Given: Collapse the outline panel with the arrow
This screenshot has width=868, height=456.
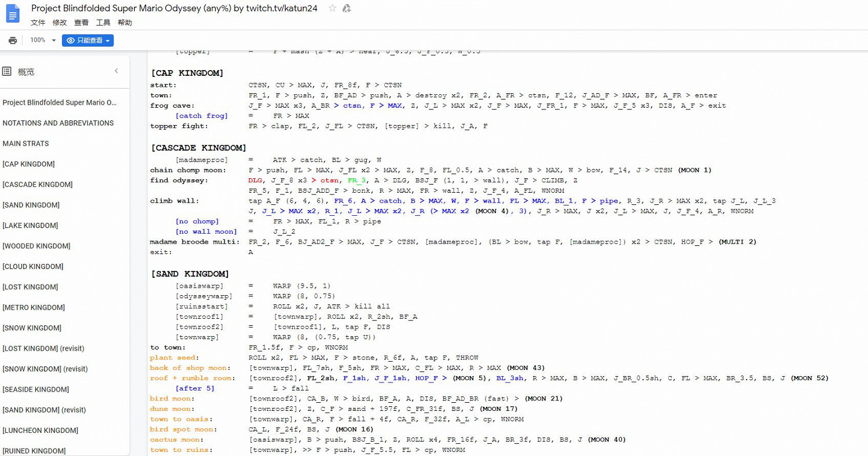Looking at the screenshot, I should coord(116,71).
